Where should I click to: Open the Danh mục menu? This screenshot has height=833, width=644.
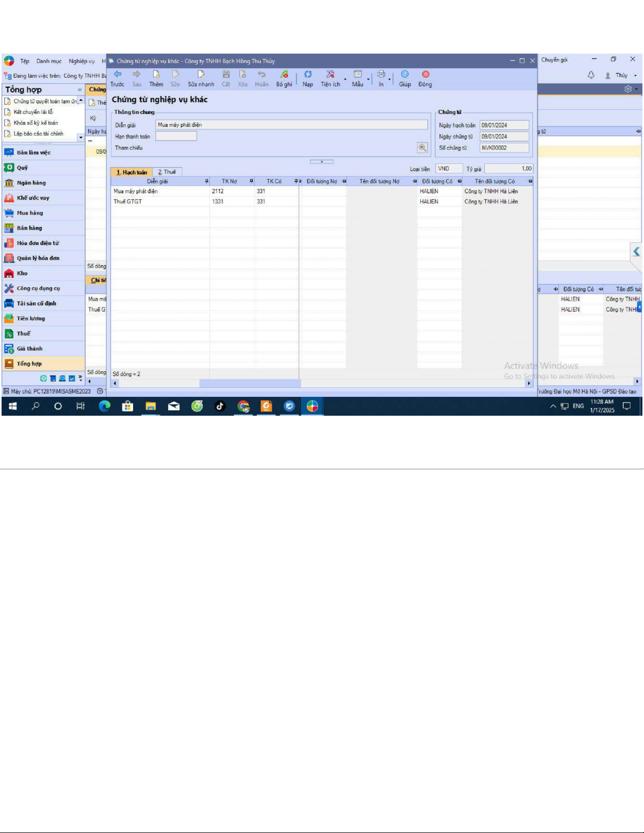point(49,61)
